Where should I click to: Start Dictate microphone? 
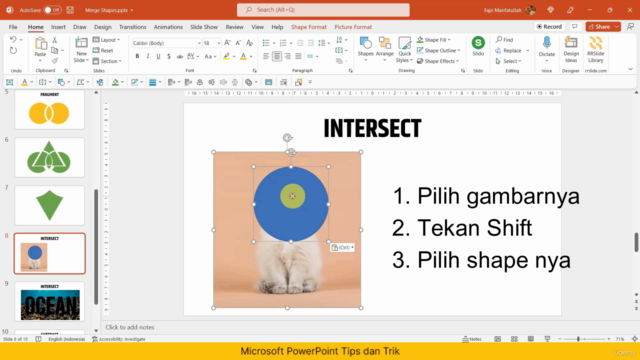[547, 48]
